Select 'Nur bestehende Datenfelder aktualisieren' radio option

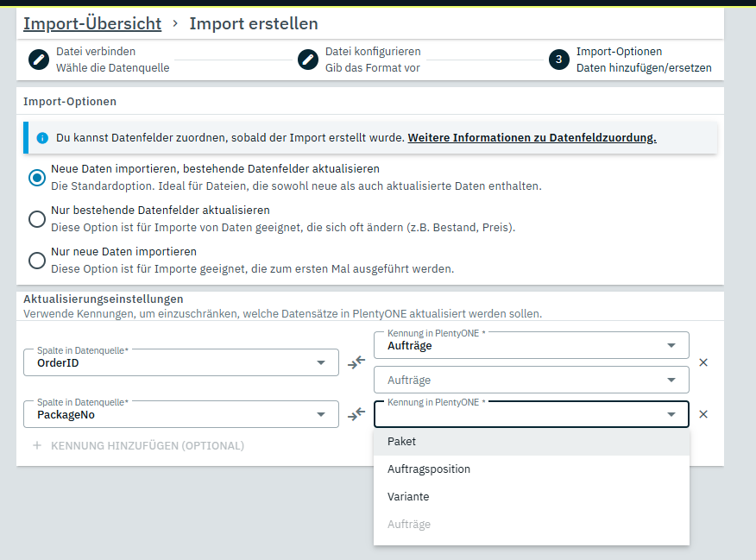[37, 219]
